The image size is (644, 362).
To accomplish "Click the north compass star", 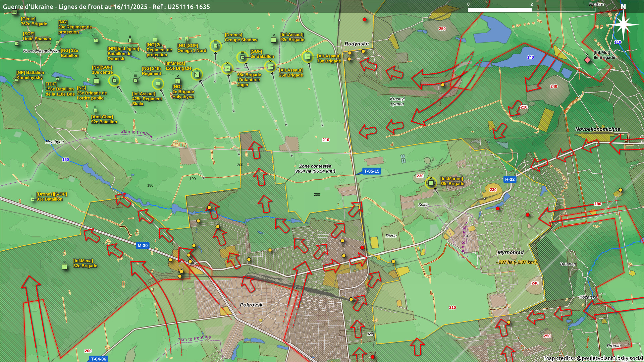I will pos(623,24).
